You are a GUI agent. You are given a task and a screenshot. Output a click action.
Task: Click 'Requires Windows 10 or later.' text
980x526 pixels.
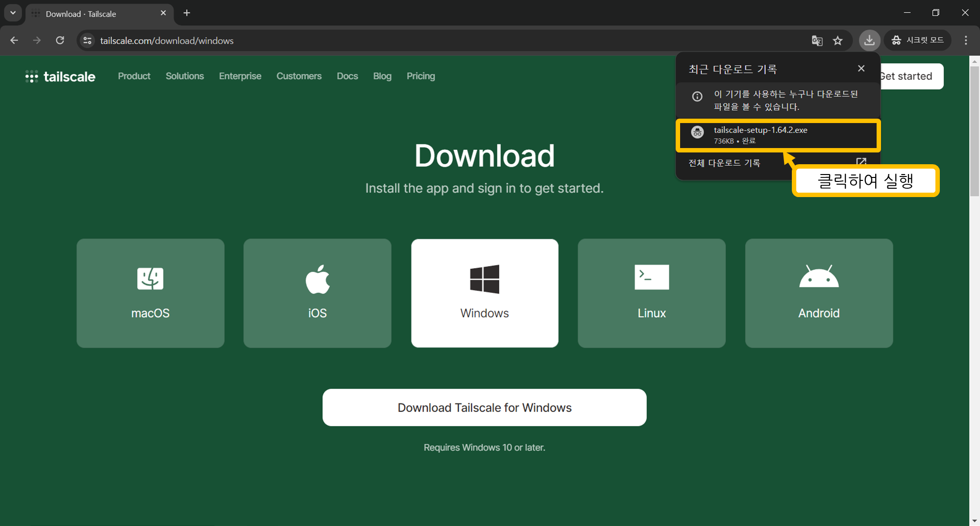pyautogui.click(x=485, y=448)
